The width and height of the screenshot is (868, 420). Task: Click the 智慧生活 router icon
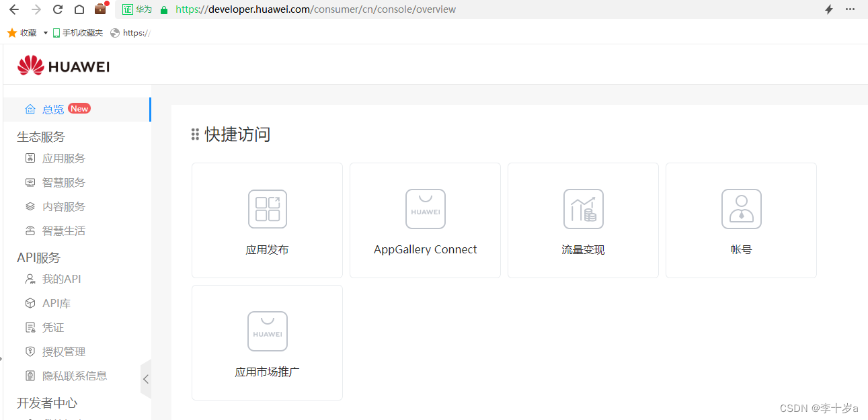pos(30,231)
